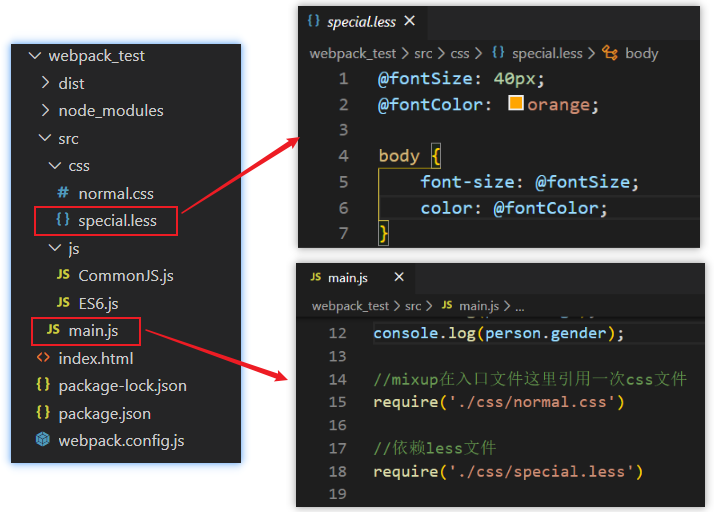Expand the dist folder
The width and height of the screenshot is (714, 512).
[45, 84]
